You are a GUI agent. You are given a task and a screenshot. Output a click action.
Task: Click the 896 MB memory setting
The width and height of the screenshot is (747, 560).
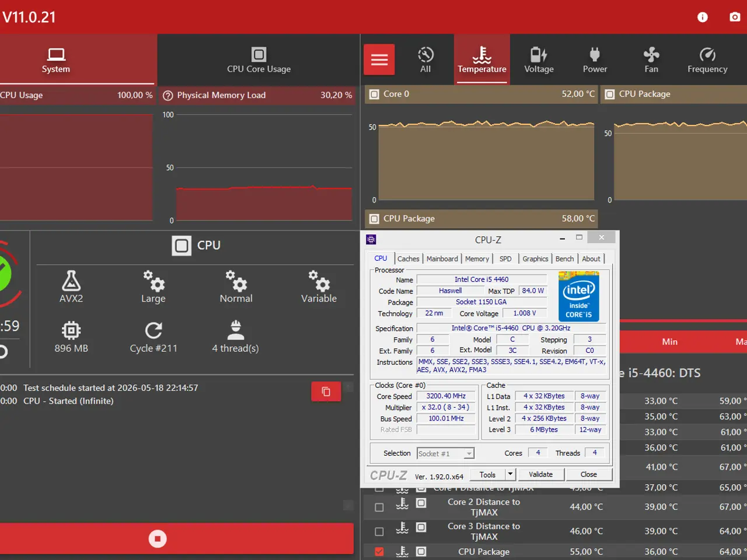tap(71, 337)
